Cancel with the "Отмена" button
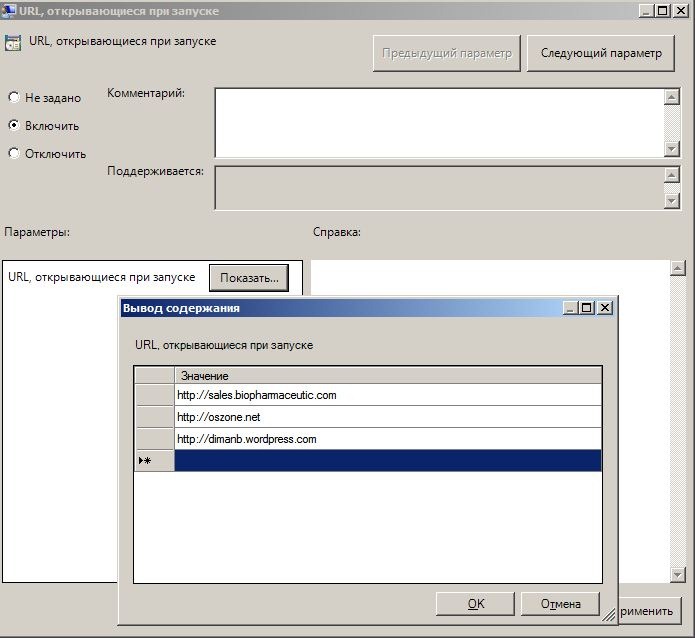The width and height of the screenshot is (695, 638). tap(560, 603)
